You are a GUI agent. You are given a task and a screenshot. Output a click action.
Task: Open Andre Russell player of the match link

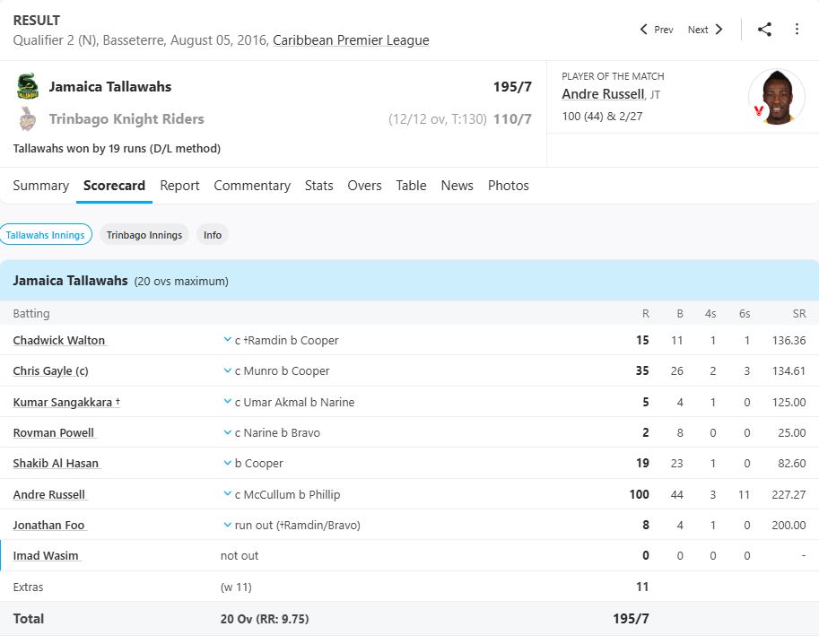click(x=603, y=94)
